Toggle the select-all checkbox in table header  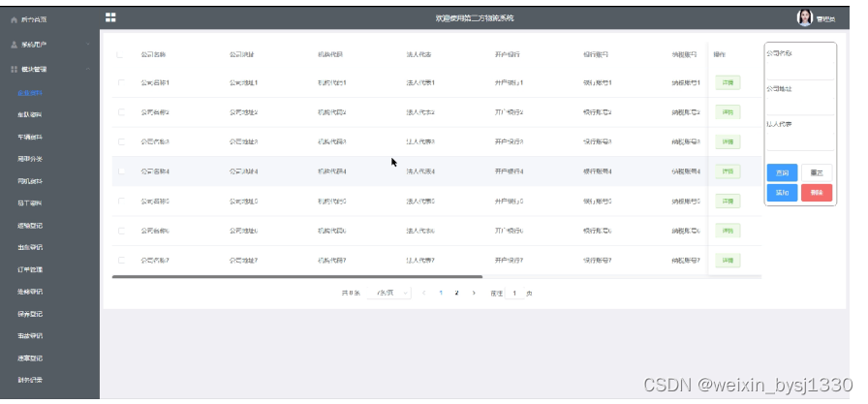tap(119, 55)
